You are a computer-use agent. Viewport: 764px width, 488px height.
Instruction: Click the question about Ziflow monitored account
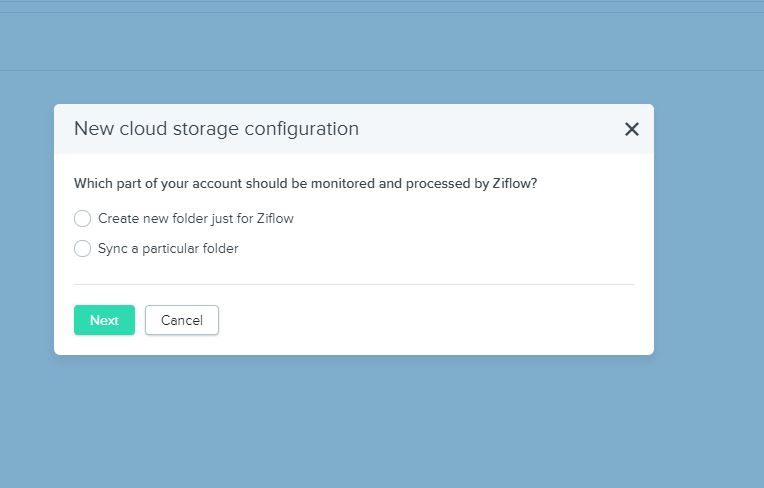pyautogui.click(x=306, y=184)
